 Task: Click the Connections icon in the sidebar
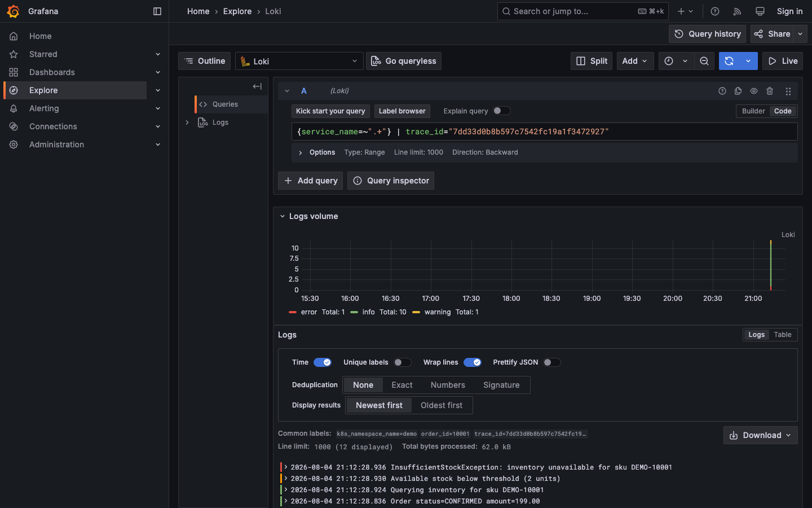14,126
